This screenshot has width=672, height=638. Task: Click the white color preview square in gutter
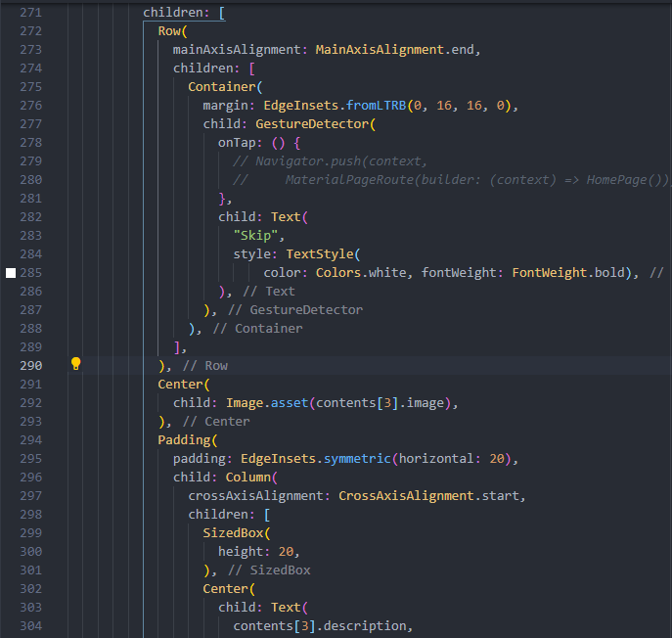(12, 273)
